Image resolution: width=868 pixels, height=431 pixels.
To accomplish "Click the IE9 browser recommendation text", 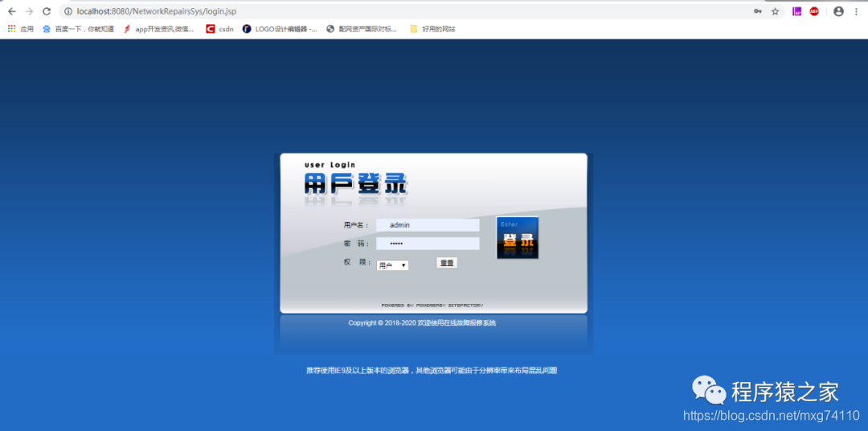I will pos(432,371).
